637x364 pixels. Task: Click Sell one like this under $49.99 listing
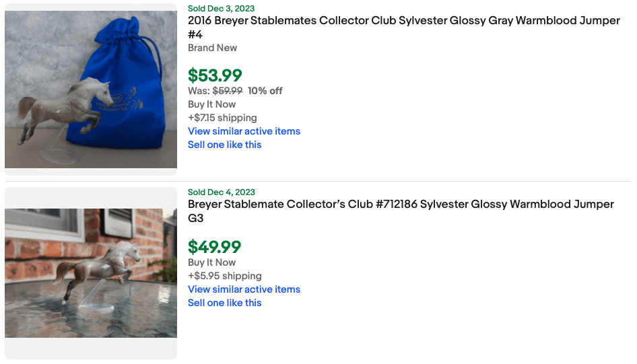pos(224,303)
